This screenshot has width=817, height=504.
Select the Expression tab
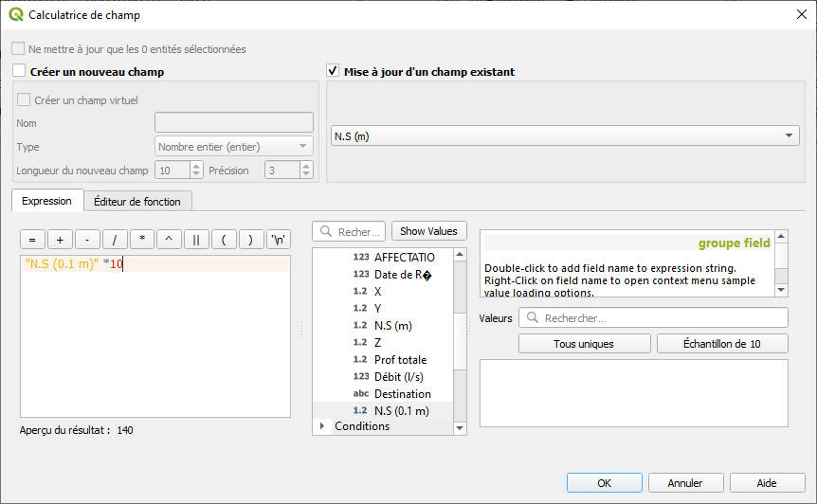(x=46, y=201)
